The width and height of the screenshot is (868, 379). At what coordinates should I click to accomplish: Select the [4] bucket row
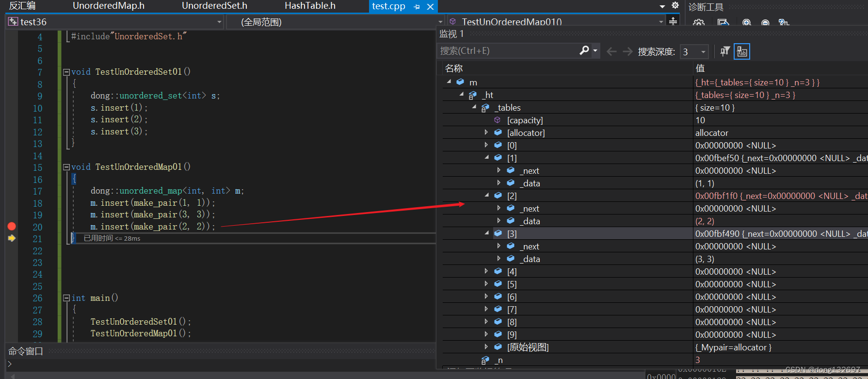tap(655, 271)
